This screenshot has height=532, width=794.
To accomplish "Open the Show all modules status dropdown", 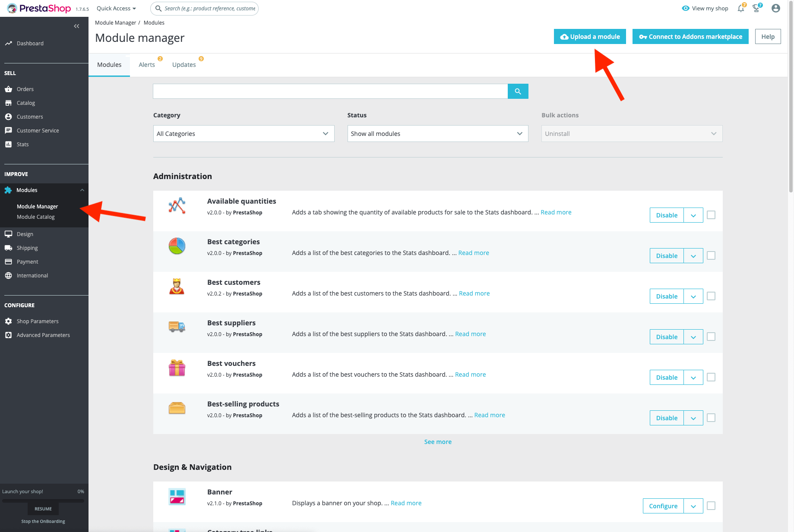I will [438, 134].
